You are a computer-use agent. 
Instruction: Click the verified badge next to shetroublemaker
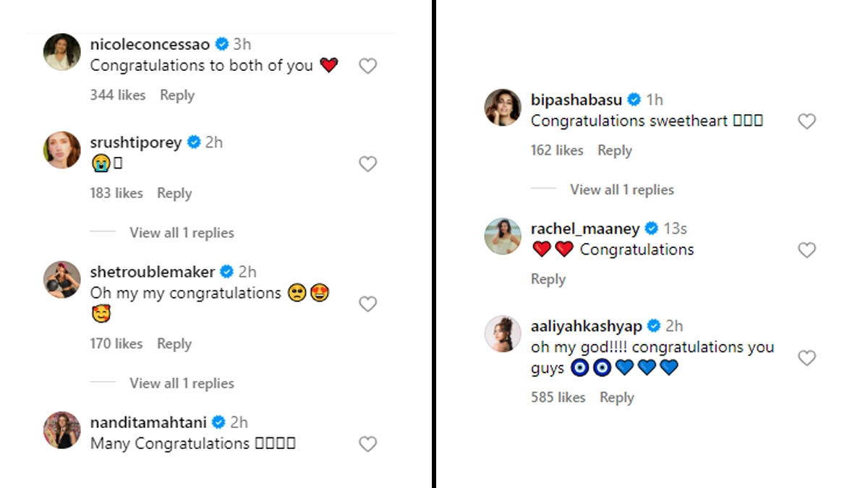click(226, 272)
